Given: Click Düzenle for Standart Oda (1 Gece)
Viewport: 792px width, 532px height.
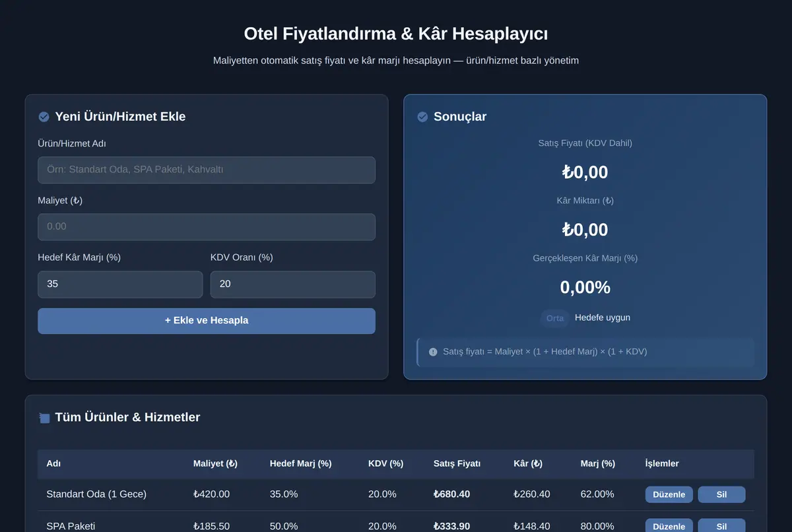Looking at the screenshot, I should coord(669,494).
